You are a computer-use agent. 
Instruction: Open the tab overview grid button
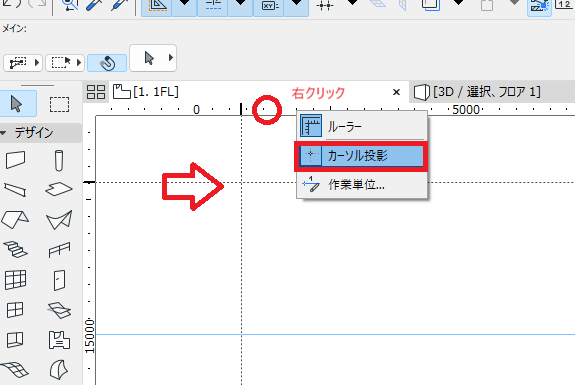(96, 92)
